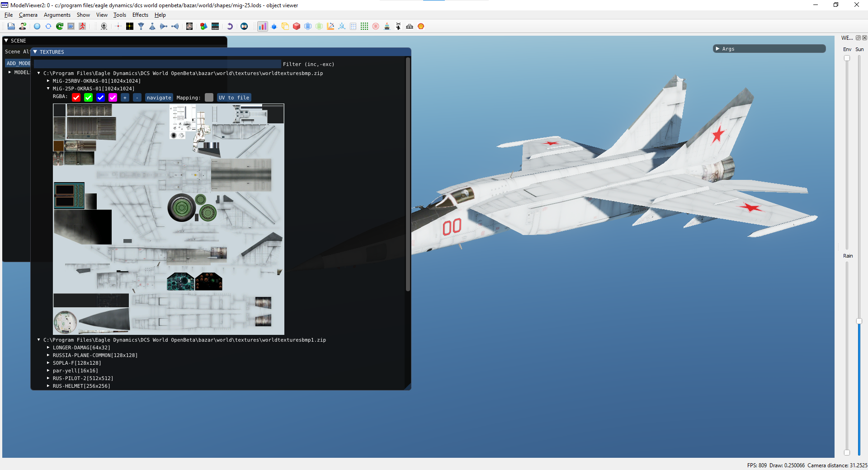Open the Effects menu
This screenshot has width=868, height=470.
click(x=140, y=15)
